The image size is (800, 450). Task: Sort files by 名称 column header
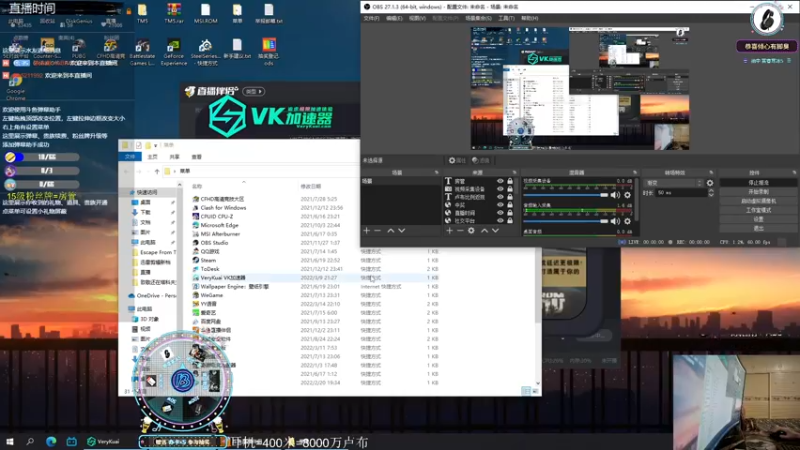tap(197, 187)
